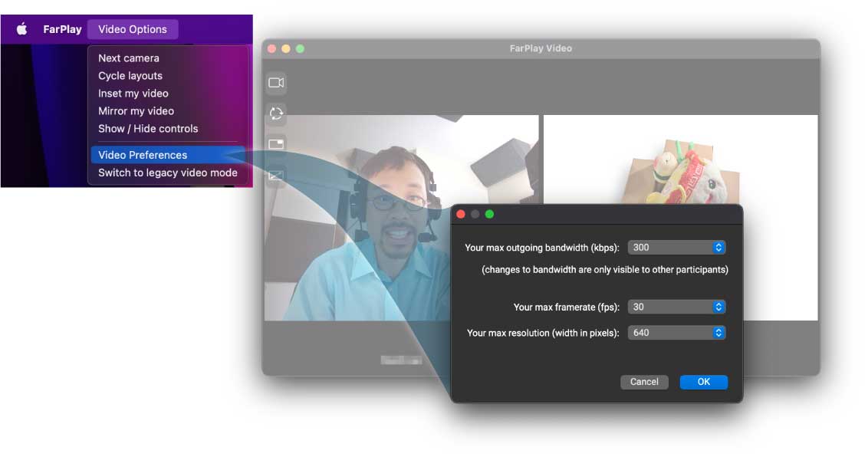Open the FarPlay application menu

point(62,29)
